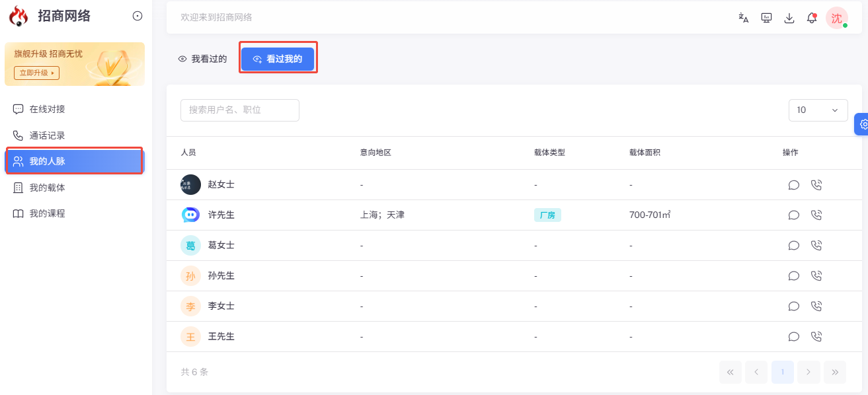868x395 pixels.
Task: Focus the 搜索用户名、职位 search field
Action: pos(240,110)
